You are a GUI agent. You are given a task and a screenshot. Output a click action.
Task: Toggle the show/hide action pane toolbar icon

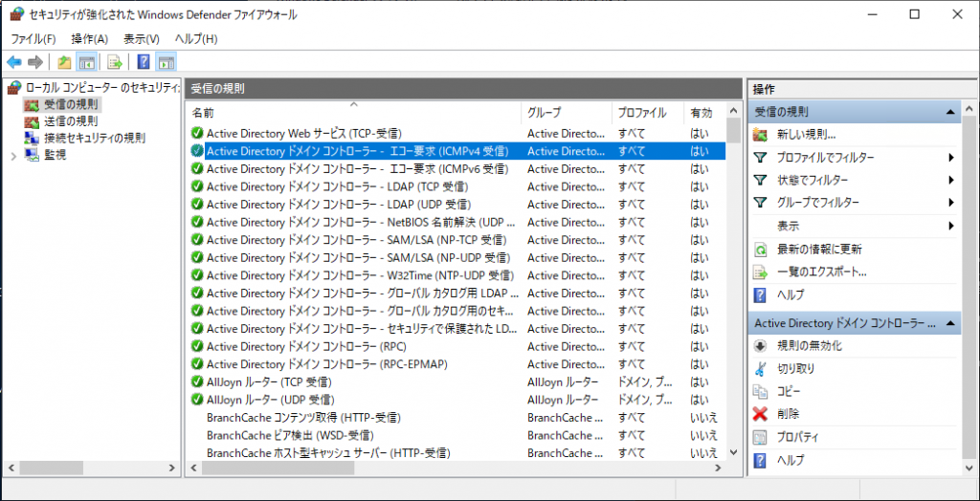(166, 62)
